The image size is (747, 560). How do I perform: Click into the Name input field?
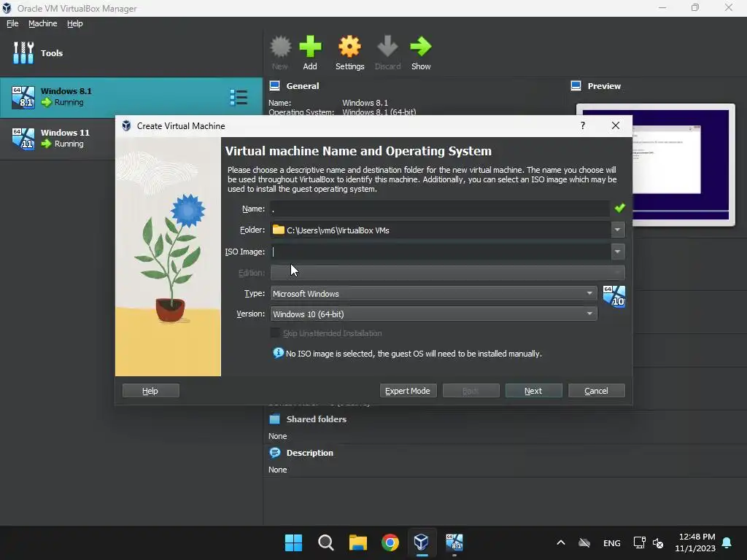click(440, 209)
